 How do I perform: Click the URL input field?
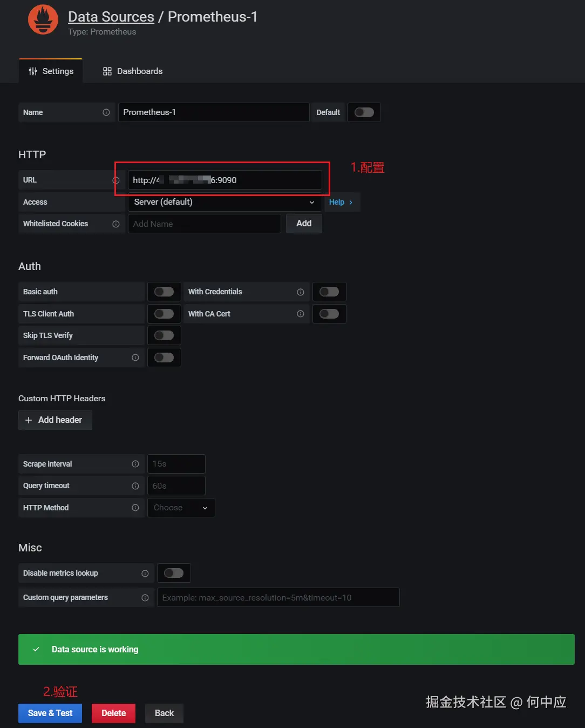pyautogui.click(x=225, y=180)
